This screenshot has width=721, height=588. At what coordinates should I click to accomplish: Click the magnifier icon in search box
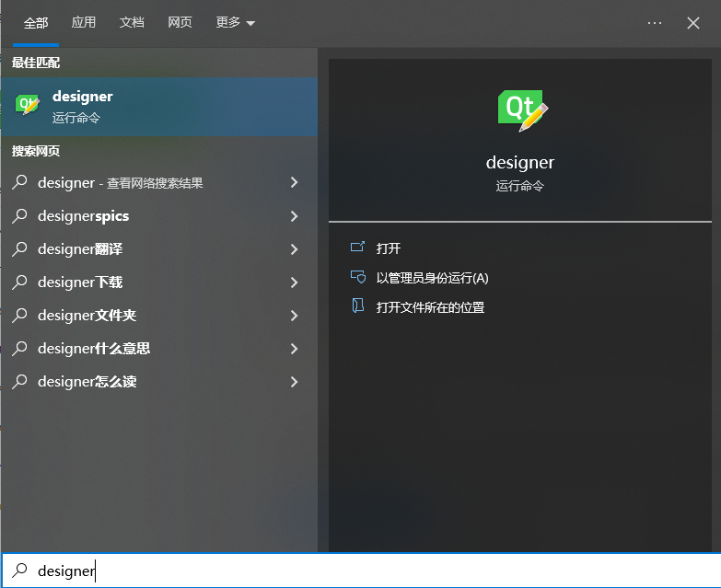pyautogui.click(x=19, y=571)
